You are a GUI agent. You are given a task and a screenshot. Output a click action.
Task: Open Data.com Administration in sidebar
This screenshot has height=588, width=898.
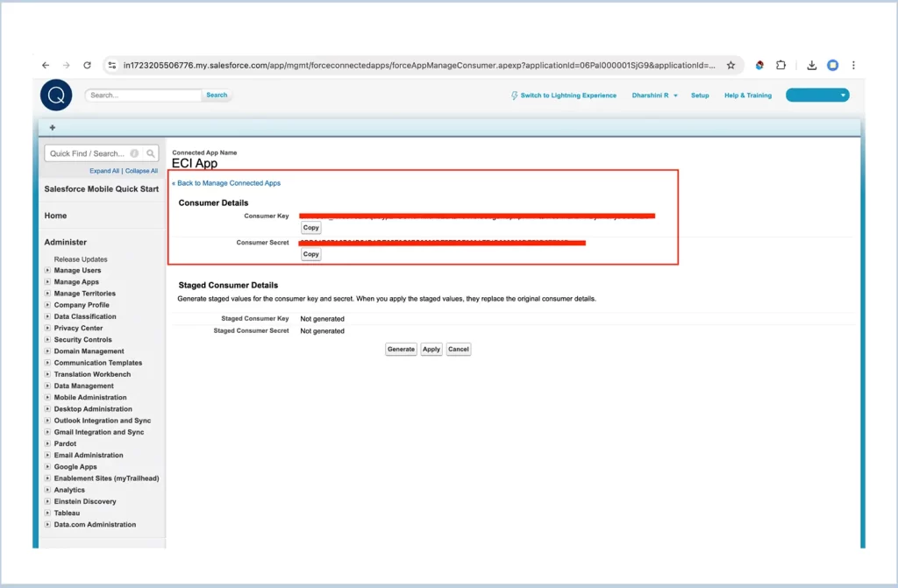point(95,524)
